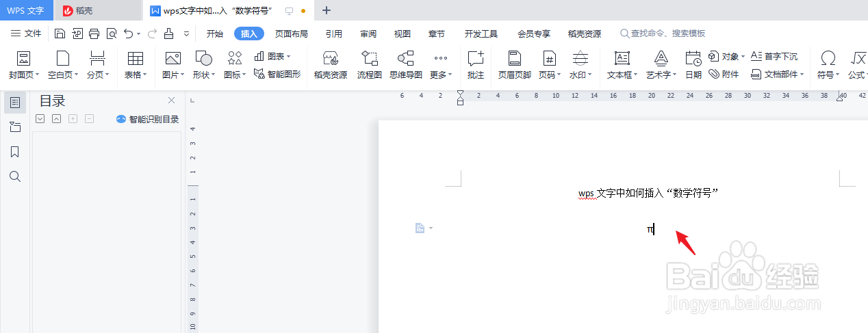868x333 pixels.
Task: Switch to the 页面布局 tab
Action: pyautogui.click(x=292, y=34)
